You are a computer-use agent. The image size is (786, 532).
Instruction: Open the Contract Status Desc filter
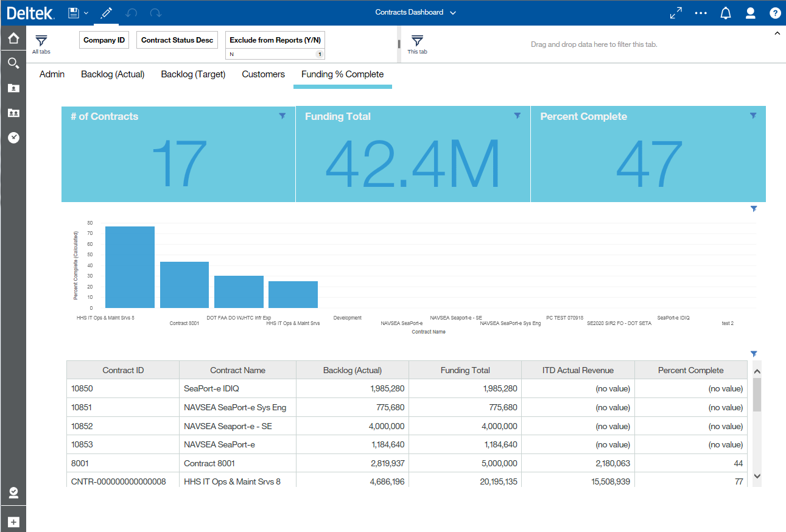[x=177, y=40]
